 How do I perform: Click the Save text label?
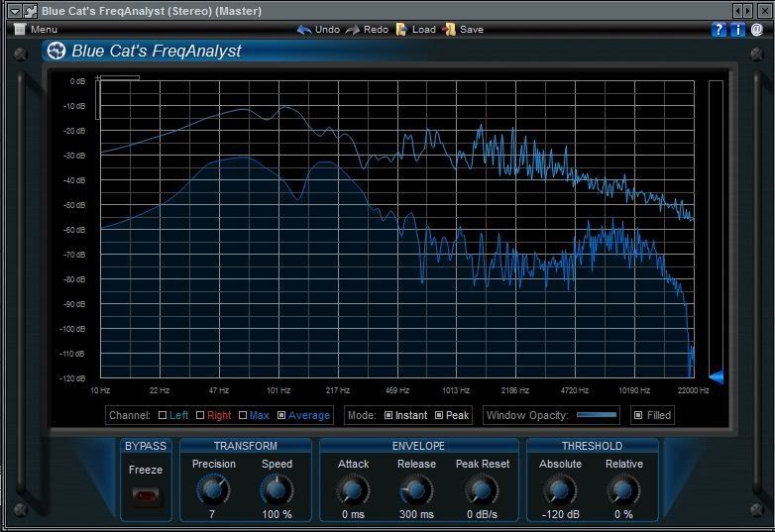pyautogui.click(x=472, y=30)
